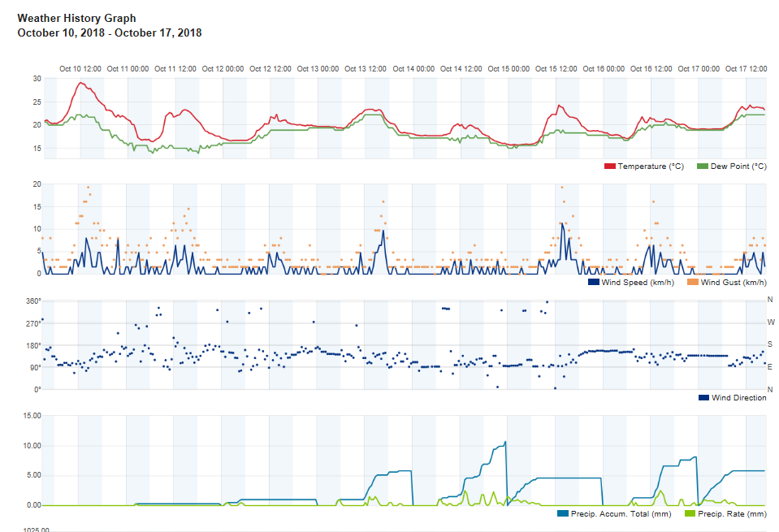Click the date range October 10-17 subtitle
Viewport: 779px width, 532px height.
coord(109,32)
